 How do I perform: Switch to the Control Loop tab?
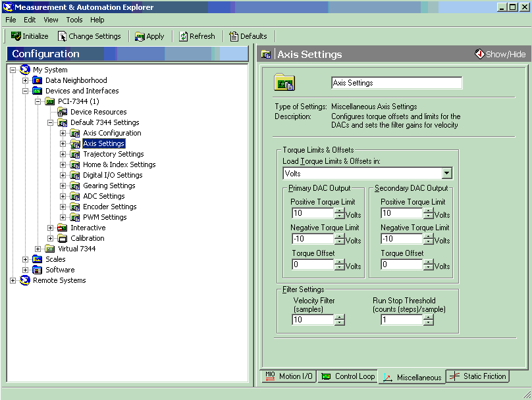click(348, 376)
